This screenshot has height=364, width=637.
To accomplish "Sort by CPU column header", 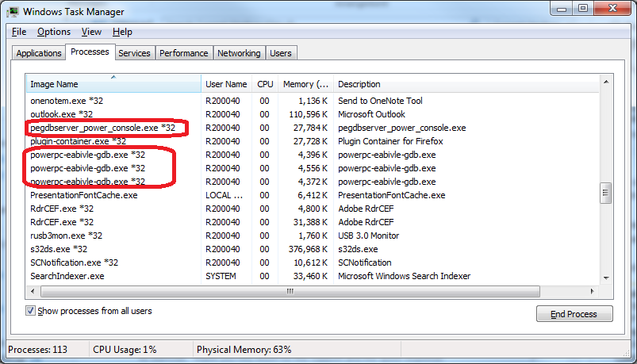I will coord(265,84).
